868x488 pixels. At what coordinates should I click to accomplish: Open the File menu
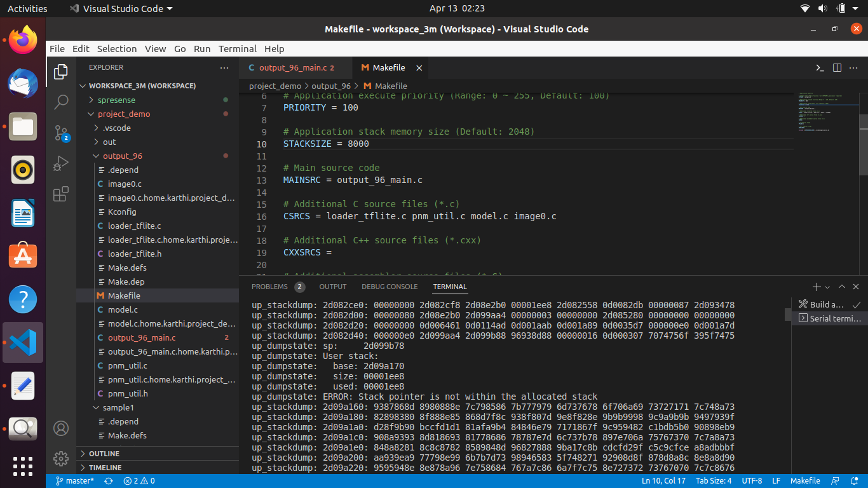[x=57, y=49]
